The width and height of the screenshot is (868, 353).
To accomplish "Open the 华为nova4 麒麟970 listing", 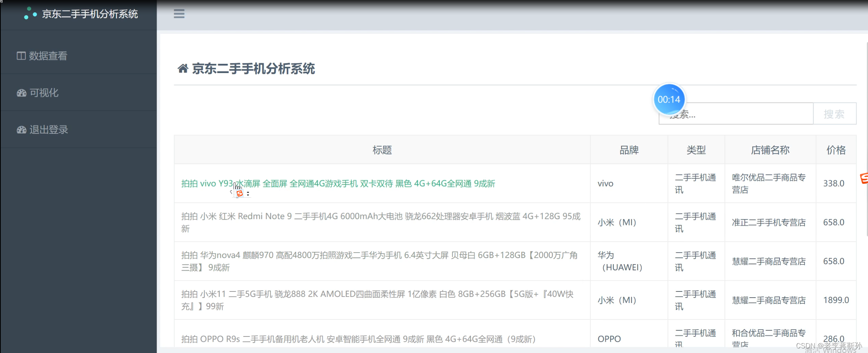I will click(x=379, y=261).
